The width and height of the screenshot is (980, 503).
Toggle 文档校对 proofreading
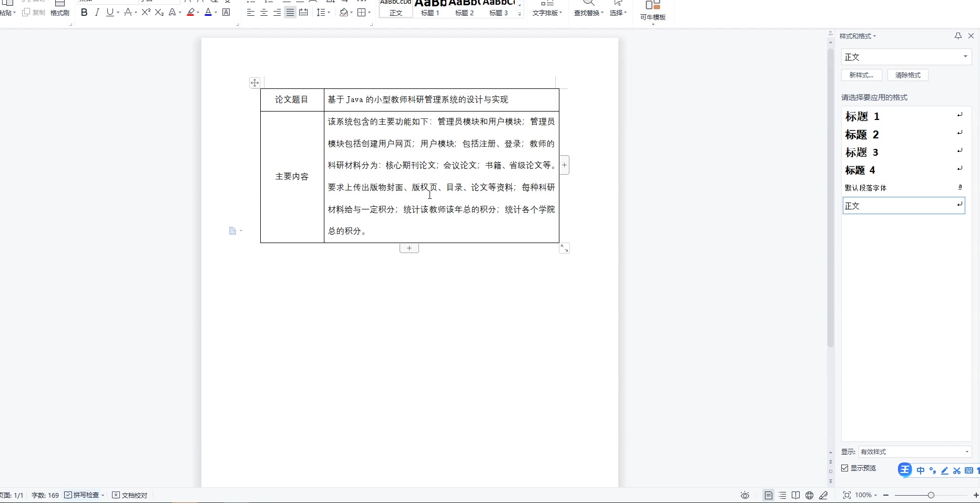click(130, 495)
